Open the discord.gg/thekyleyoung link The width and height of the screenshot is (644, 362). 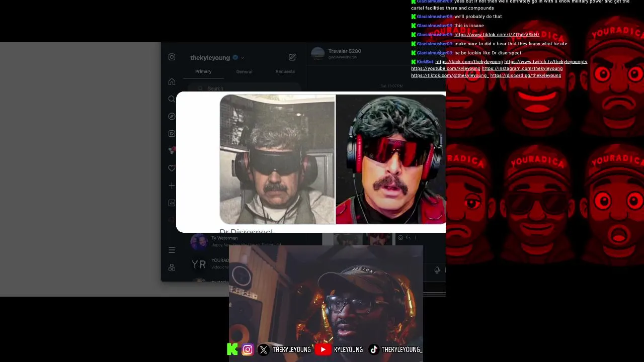coord(526,75)
